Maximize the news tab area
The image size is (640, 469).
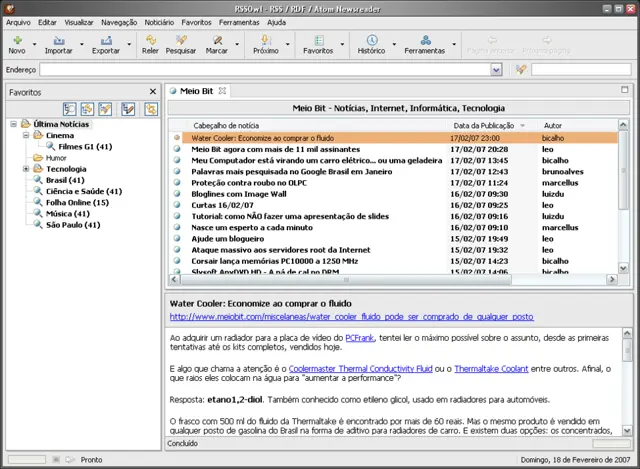tap(624, 89)
